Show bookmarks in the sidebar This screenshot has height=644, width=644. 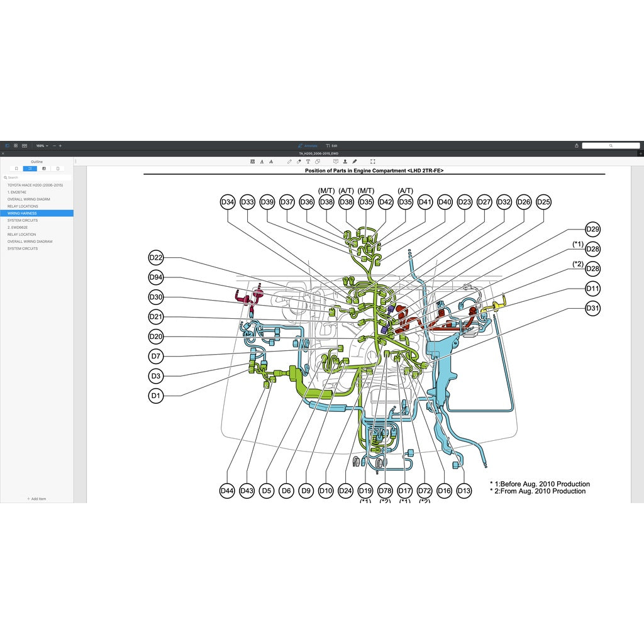click(16, 169)
